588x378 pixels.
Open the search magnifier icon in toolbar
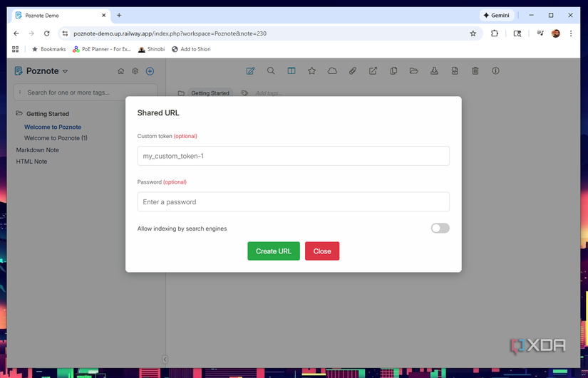[271, 70]
